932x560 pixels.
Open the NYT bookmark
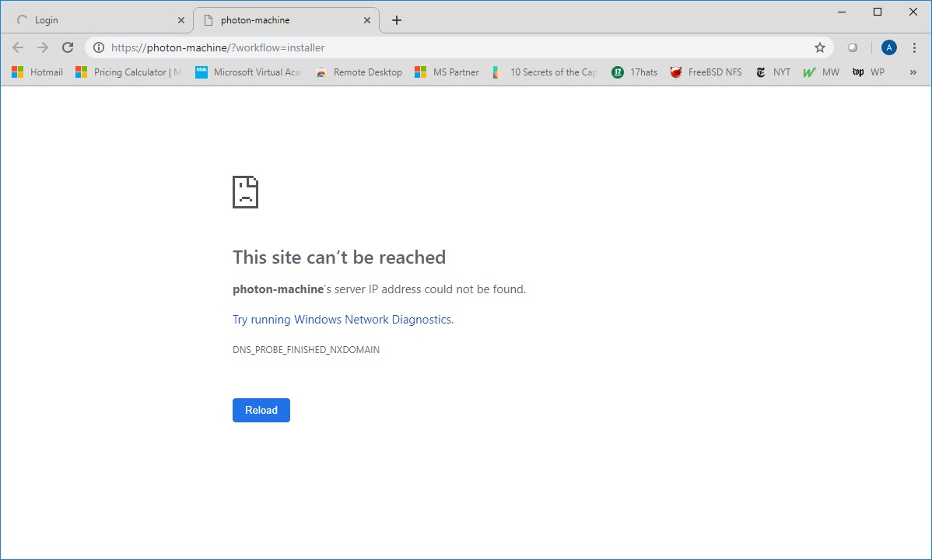(773, 72)
